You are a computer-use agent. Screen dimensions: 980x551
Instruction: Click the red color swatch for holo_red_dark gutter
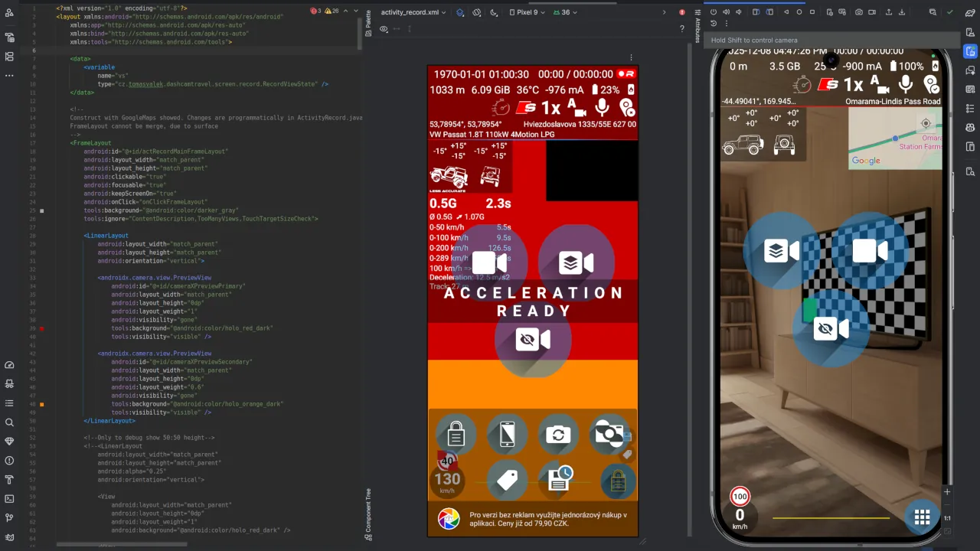coord(43,328)
